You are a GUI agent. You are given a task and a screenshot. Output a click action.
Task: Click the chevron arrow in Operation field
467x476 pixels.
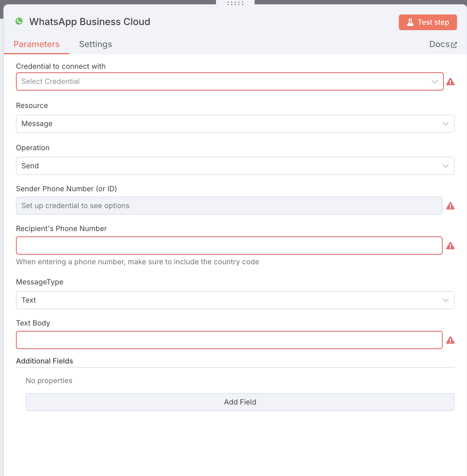(x=446, y=166)
